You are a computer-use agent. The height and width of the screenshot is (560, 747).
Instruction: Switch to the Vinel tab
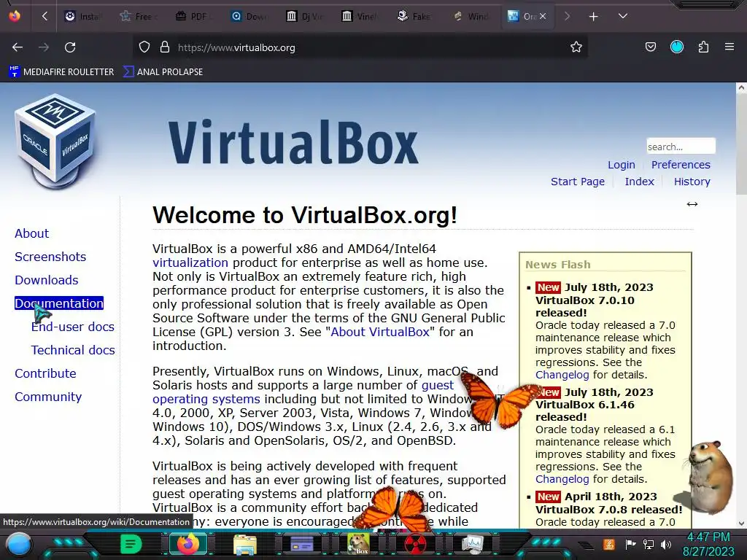pyautogui.click(x=359, y=17)
